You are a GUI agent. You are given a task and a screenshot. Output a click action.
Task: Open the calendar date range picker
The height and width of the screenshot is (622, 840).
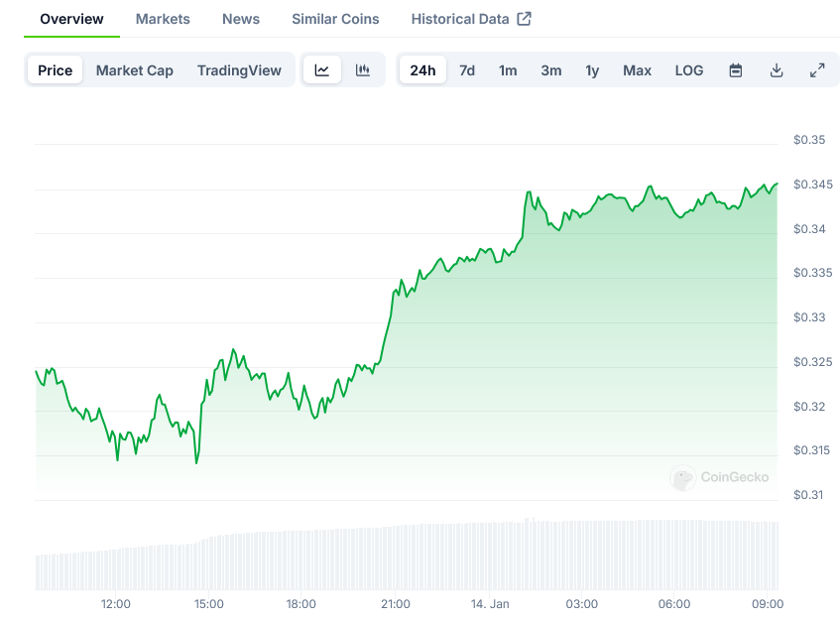click(736, 70)
